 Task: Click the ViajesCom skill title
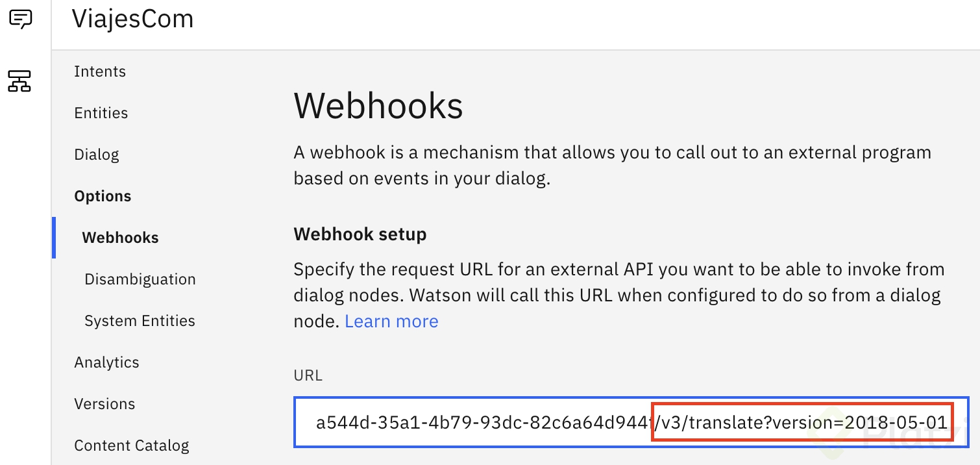coord(132,19)
